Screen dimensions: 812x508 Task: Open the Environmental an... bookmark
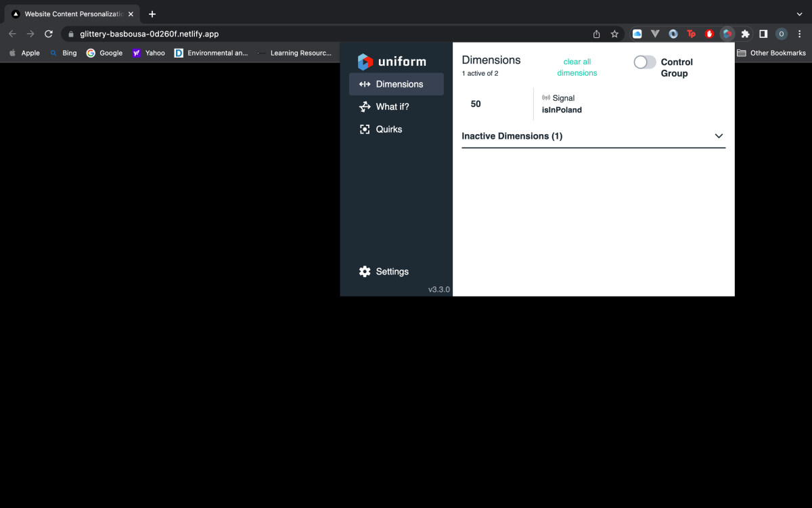point(211,53)
